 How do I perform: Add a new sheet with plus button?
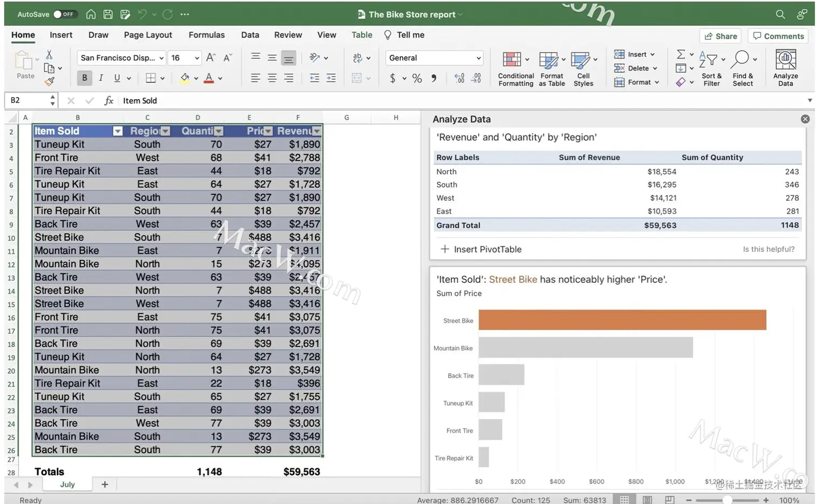[x=105, y=485]
